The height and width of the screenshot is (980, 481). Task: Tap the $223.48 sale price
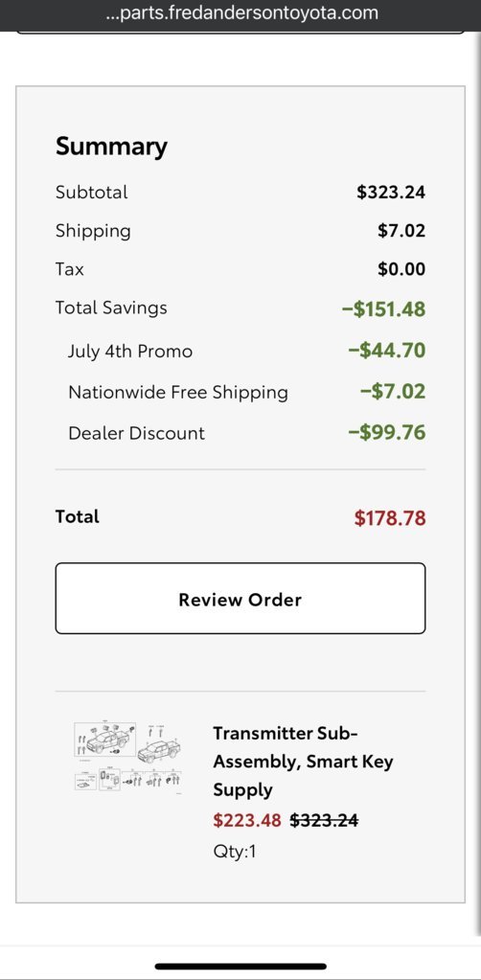(x=247, y=819)
